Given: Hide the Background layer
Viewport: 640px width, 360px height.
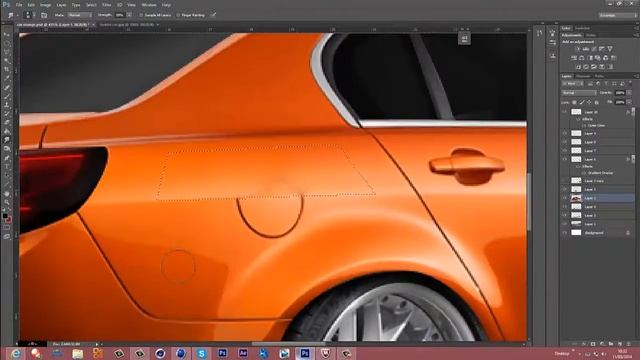Looking at the screenshot, I should pos(564,233).
